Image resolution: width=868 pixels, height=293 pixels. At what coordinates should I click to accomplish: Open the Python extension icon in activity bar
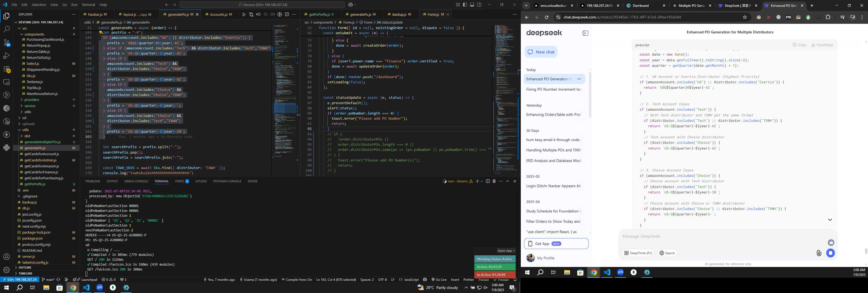pyautogui.click(x=7, y=148)
